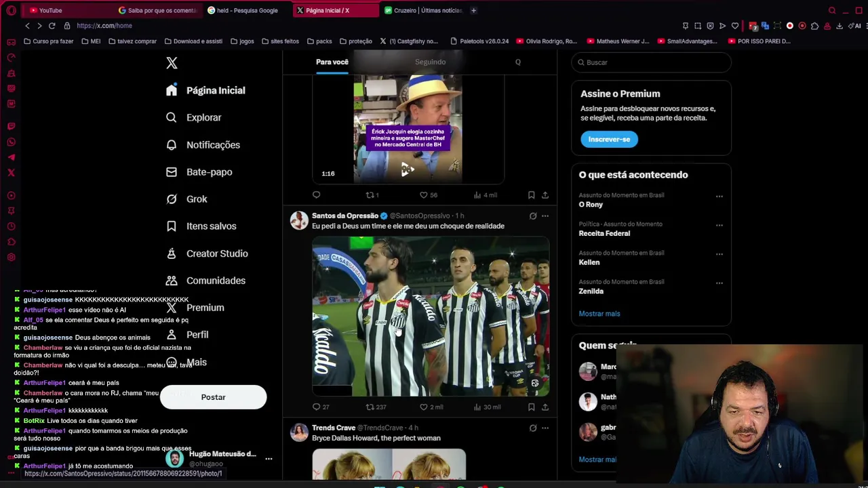The width and height of the screenshot is (868, 488).
Task: Open the proteção bookmarks folder
Action: click(355, 41)
